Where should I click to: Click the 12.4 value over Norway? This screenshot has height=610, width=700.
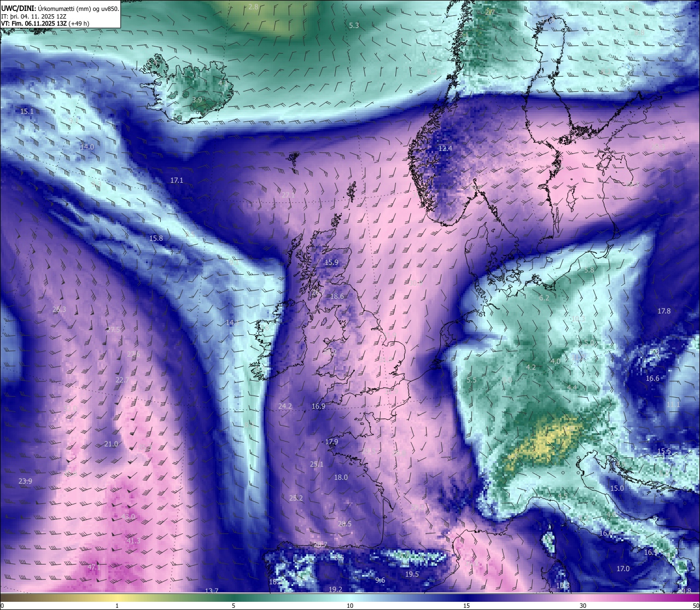(445, 148)
